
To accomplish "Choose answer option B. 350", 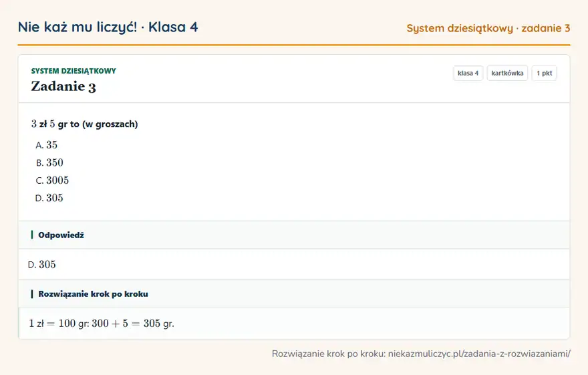I will tap(49, 162).
